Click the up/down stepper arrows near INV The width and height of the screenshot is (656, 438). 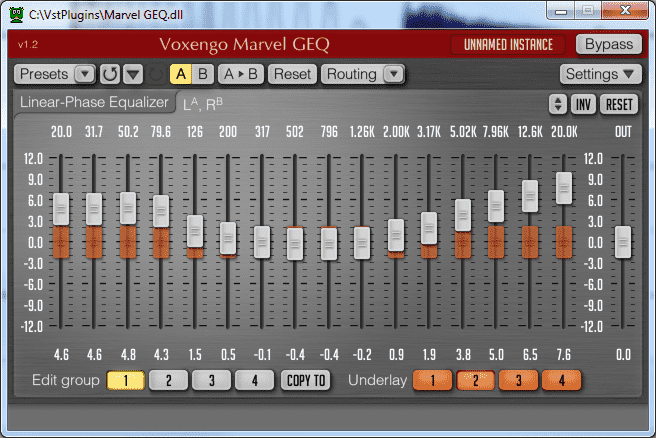(x=557, y=104)
